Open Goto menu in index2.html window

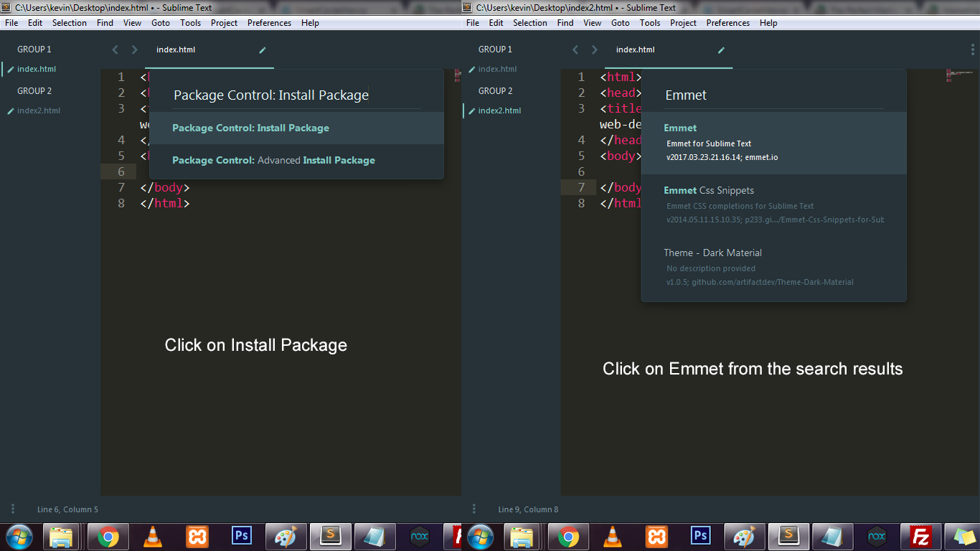[621, 23]
